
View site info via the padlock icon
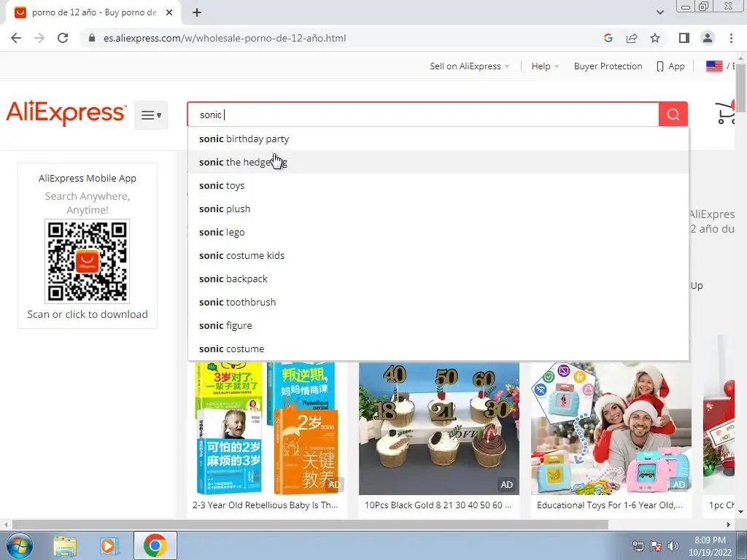tap(92, 38)
